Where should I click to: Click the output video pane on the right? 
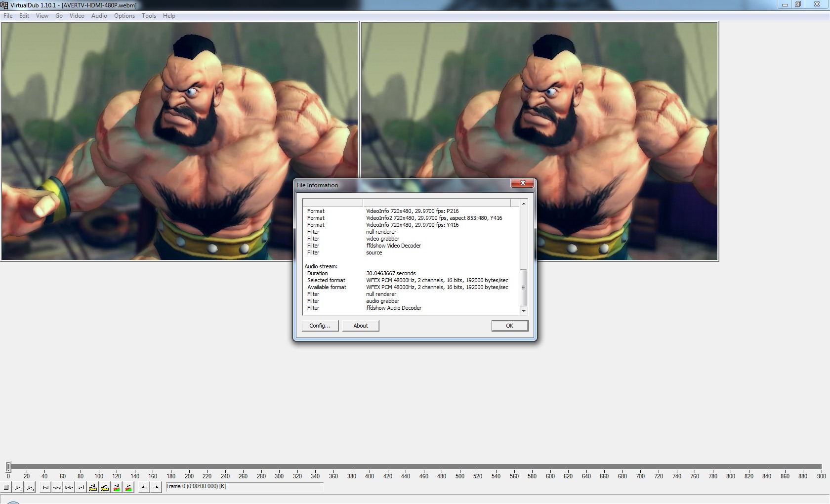pyautogui.click(x=539, y=141)
